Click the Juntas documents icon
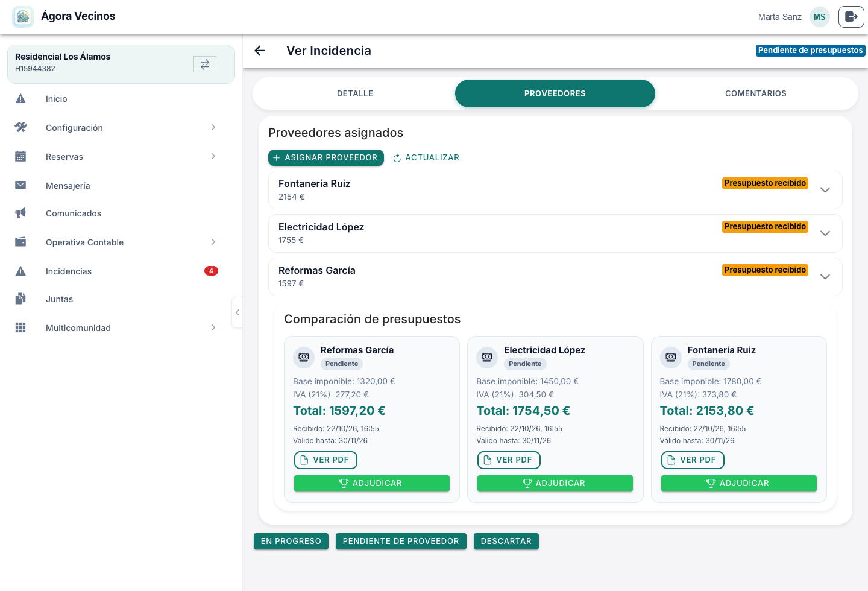The height and width of the screenshot is (591, 868). coord(20,299)
